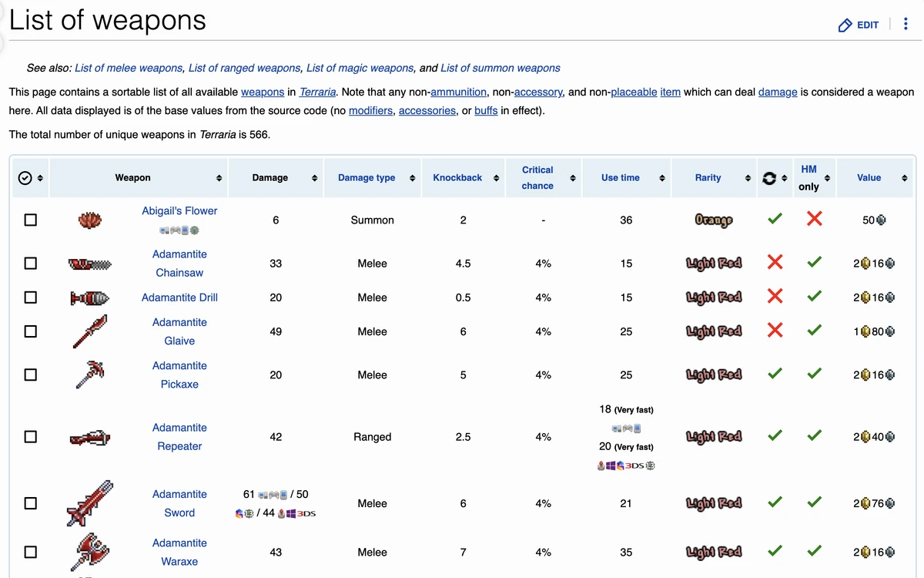The width and height of the screenshot is (924, 578).
Task: Open the three-dot page options menu
Action: (906, 24)
